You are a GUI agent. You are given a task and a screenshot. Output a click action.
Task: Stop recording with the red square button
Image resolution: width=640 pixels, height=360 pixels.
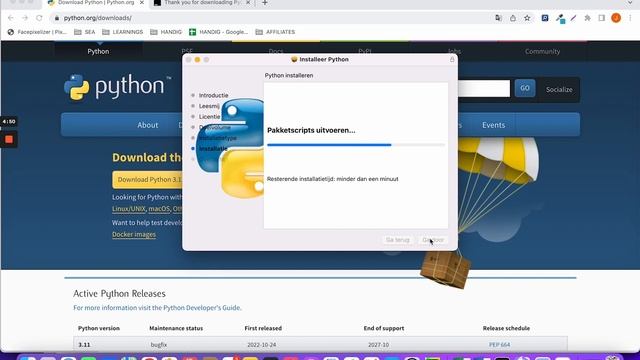click(9, 139)
